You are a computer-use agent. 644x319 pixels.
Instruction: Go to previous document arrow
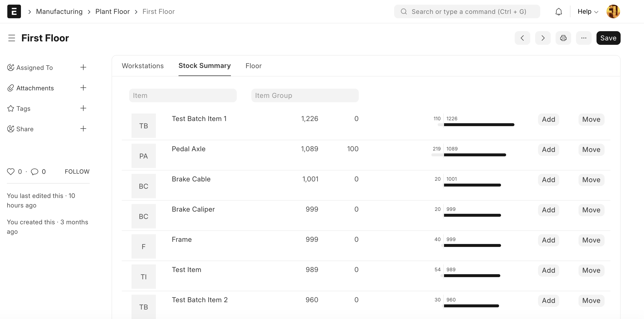522,38
